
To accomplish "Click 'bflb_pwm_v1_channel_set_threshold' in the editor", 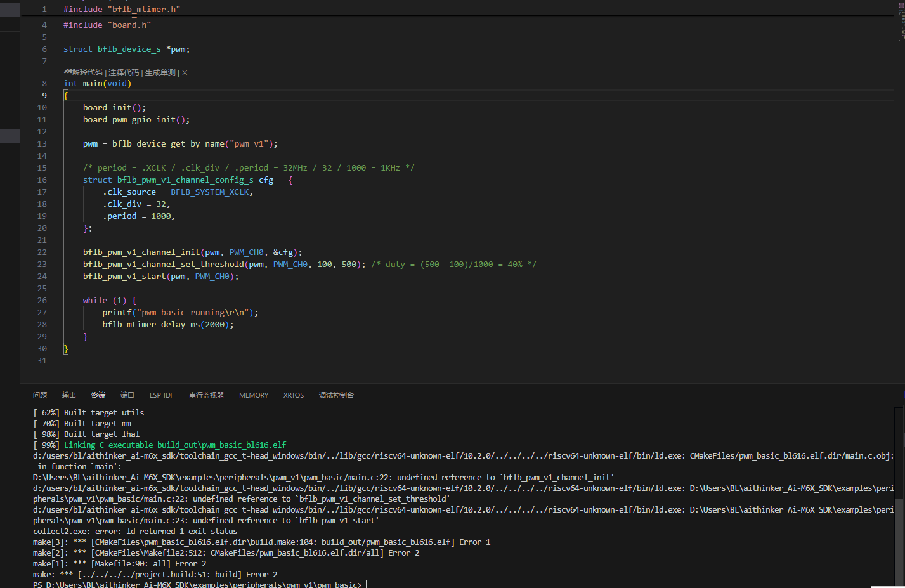I will click(x=164, y=265).
